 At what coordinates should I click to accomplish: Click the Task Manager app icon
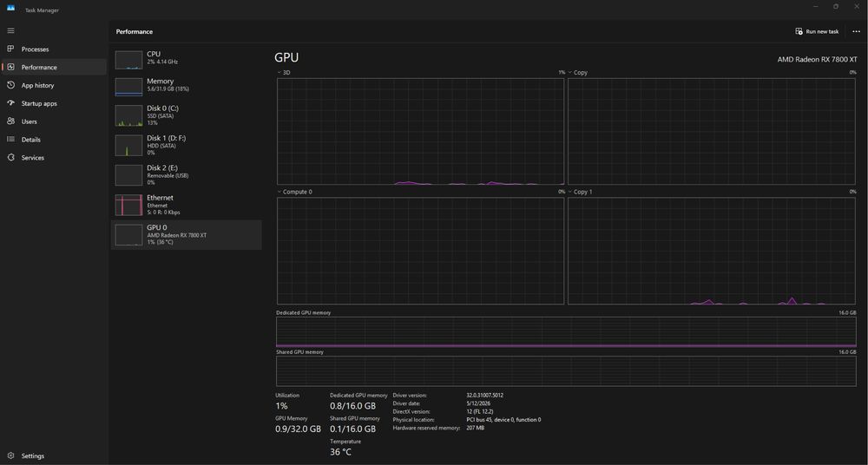(10, 8)
